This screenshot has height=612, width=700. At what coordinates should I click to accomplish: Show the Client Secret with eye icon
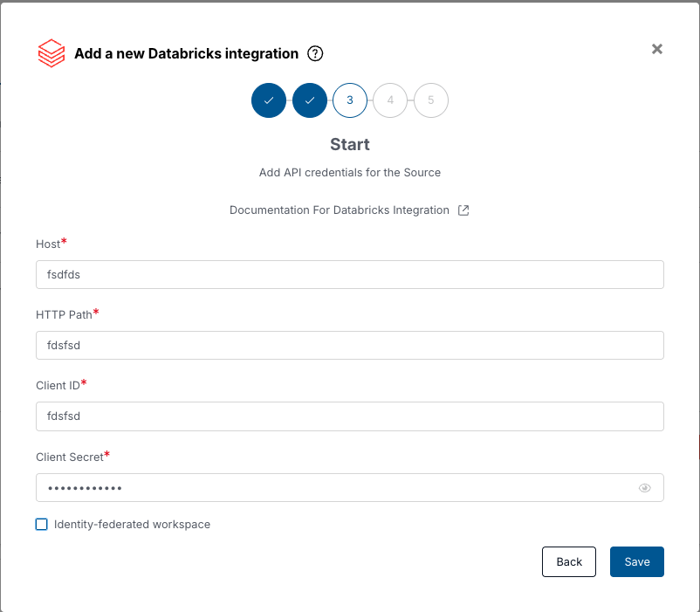point(644,488)
